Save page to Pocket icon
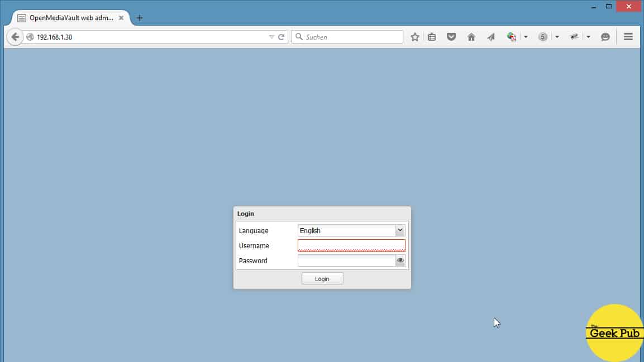Viewport: 644px width, 362px height. coord(451,37)
